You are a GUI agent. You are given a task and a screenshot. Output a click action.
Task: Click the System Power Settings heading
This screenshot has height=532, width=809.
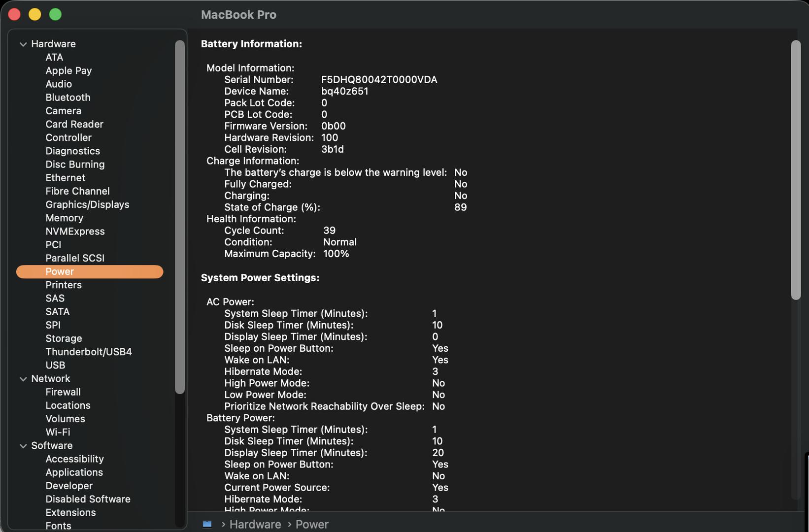point(260,278)
